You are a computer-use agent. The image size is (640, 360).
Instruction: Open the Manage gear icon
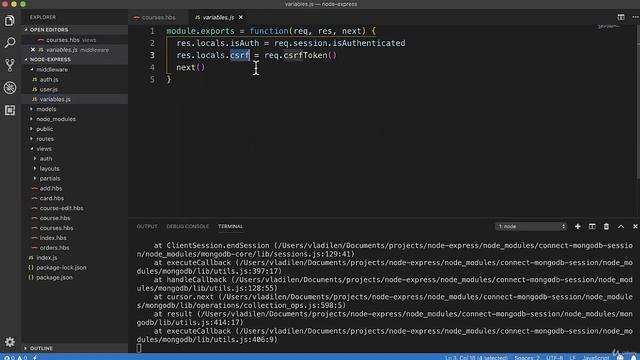point(10,342)
